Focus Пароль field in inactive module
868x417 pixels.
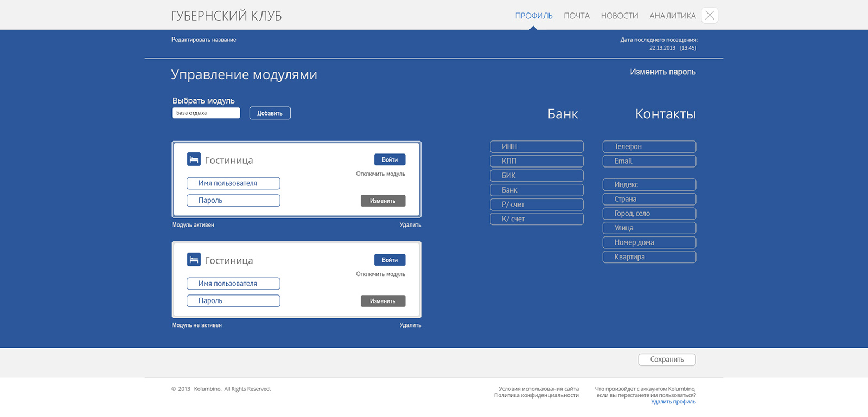(x=233, y=301)
